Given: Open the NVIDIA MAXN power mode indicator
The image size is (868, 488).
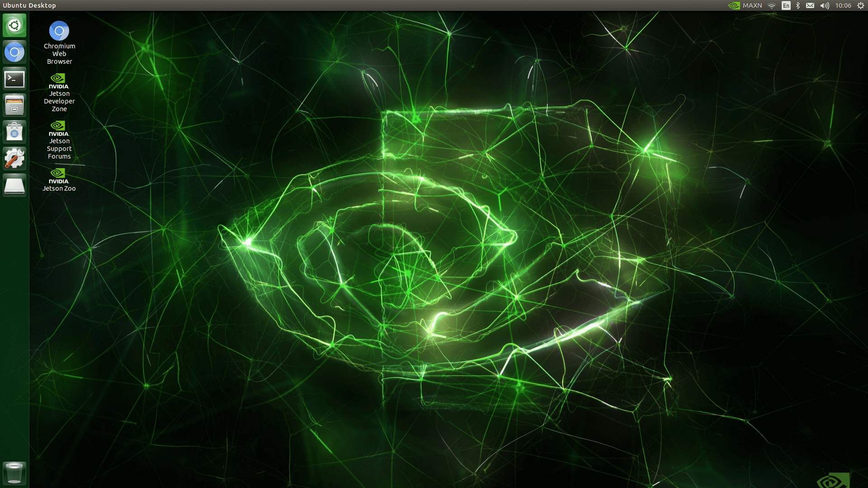Looking at the screenshot, I should (745, 5).
